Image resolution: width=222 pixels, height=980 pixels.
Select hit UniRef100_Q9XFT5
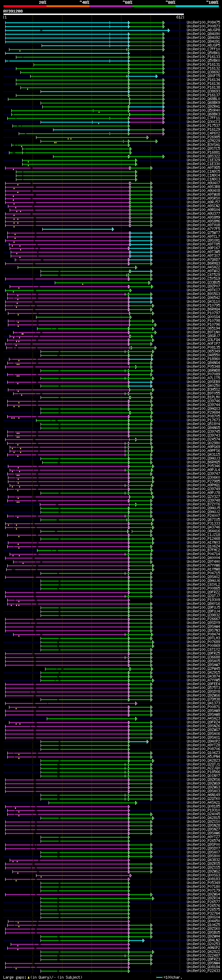point(203,76)
